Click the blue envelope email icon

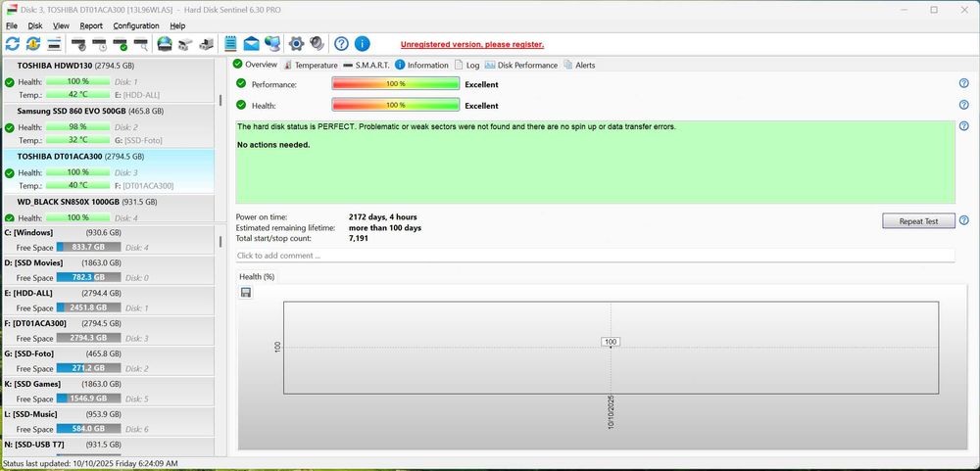click(251, 44)
